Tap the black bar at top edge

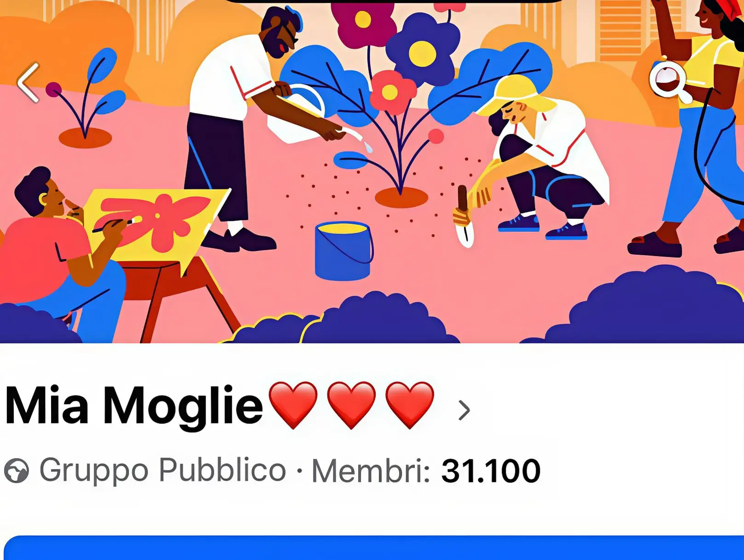[x=395, y=1]
